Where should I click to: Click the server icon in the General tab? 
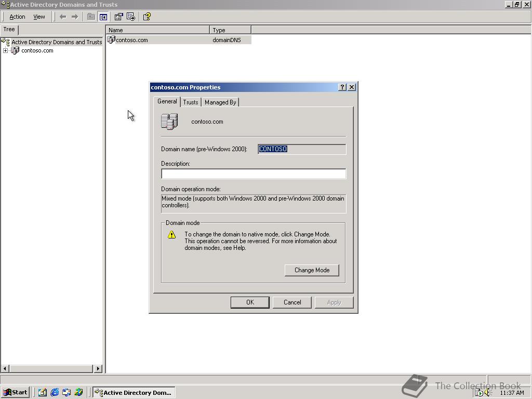[x=169, y=122]
